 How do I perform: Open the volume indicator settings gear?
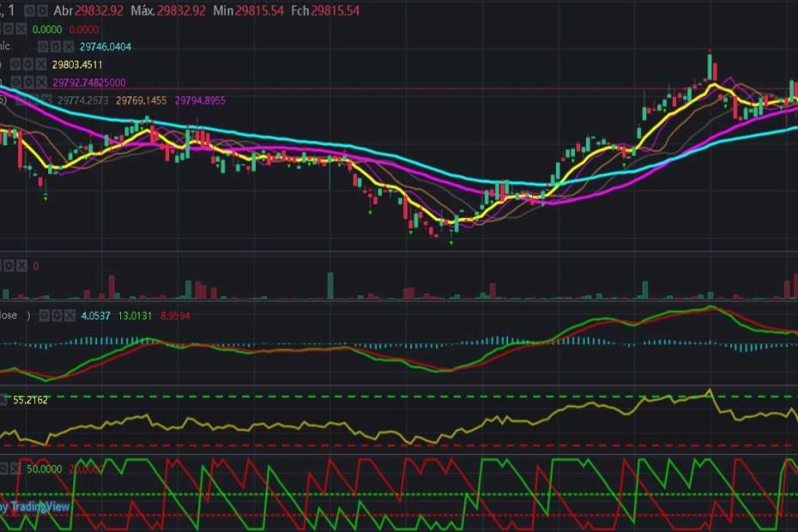7,266
